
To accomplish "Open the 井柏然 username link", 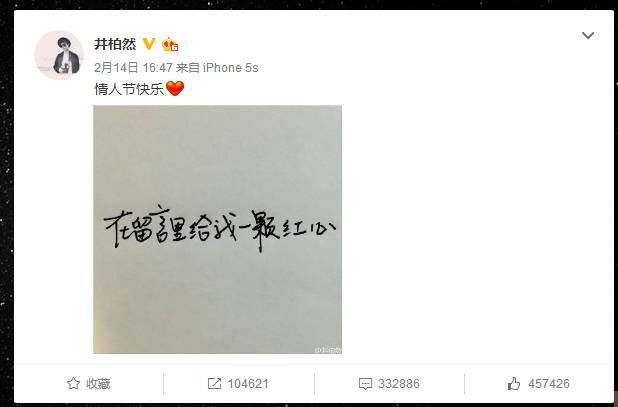I will [x=115, y=44].
